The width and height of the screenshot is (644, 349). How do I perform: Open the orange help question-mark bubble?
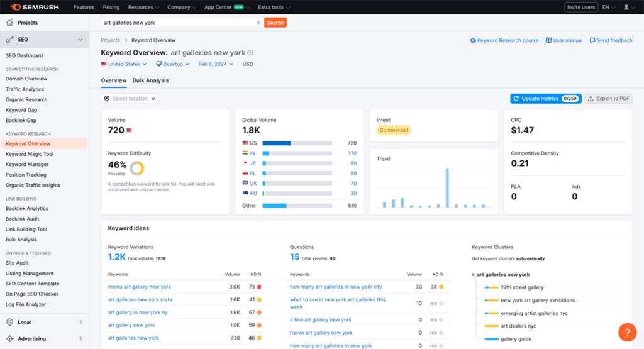(x=627, y=332)
